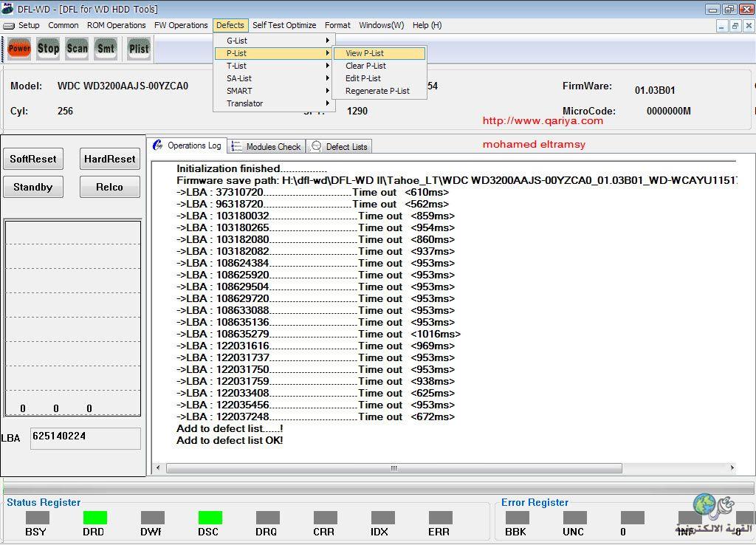Click the Standby button

tap(33, 187)
